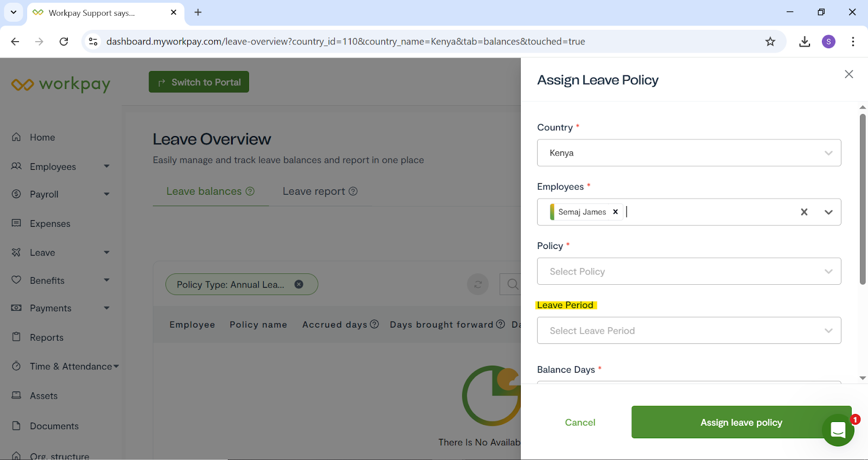Open the browser downloads icon
The height and width of the screenshot is (460, 868).
(x=805, y=42)
